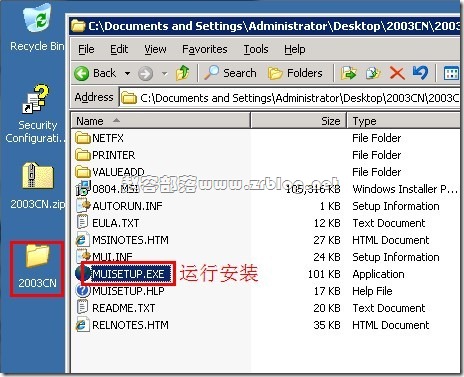Open the Favorites menu
This screenshot has width=464, height=377.
(205, 49)
